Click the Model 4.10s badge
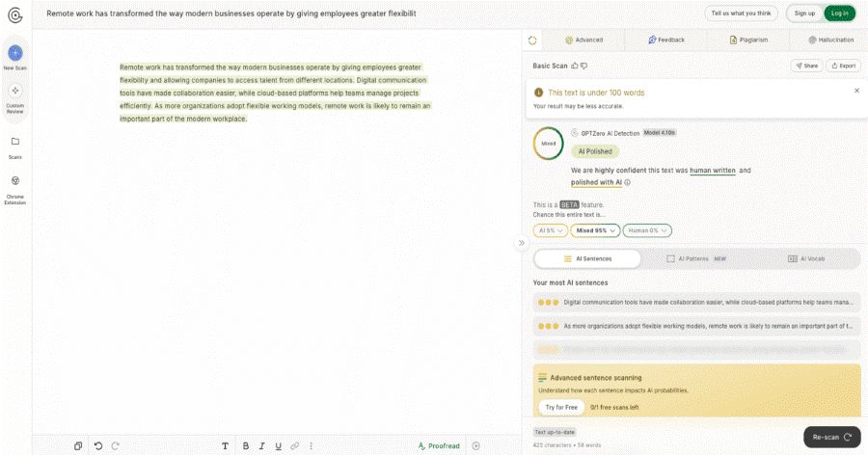Screen dimensions: 868x455 pos(660,133)
